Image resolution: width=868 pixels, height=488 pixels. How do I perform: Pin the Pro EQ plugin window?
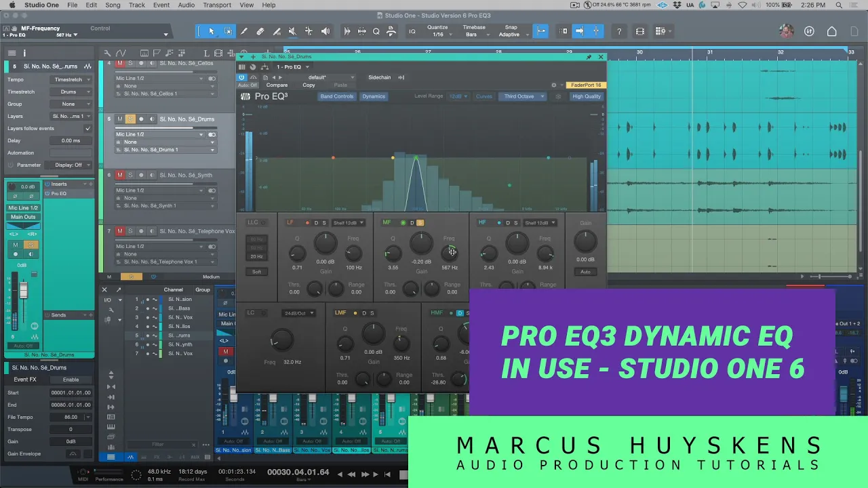(x=589, y=57)
